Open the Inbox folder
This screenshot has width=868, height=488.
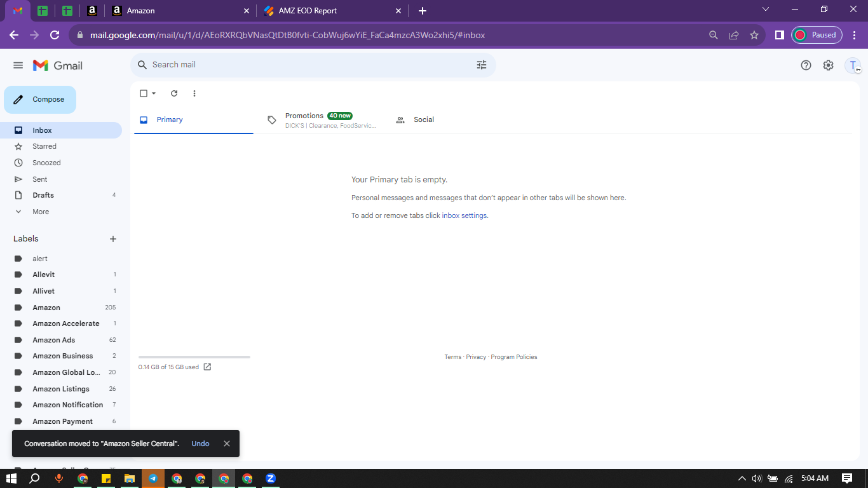(61, 130)
